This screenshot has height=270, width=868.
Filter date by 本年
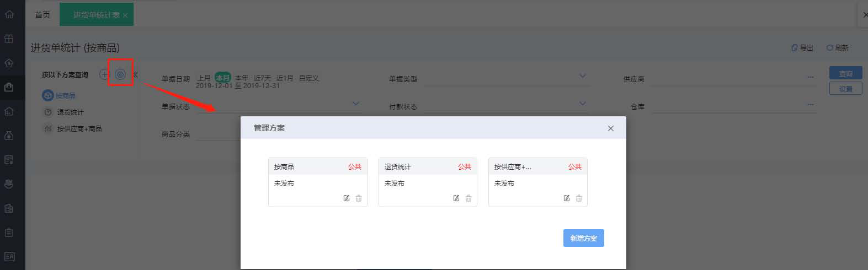[x=242, y=78]
